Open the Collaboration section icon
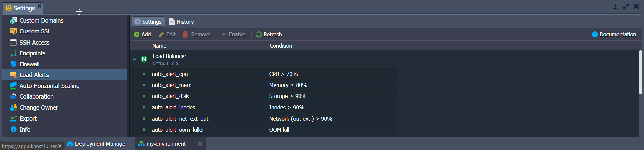Viewport: 644px width, 150px height. coord(13,97)
